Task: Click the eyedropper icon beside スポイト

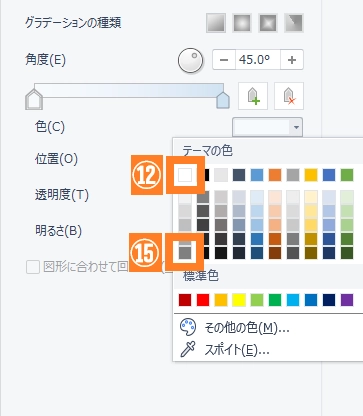Action: coord(188,349)
